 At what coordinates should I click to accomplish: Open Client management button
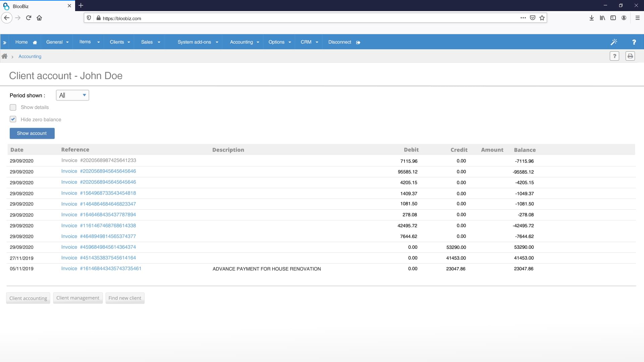point(78,298)
